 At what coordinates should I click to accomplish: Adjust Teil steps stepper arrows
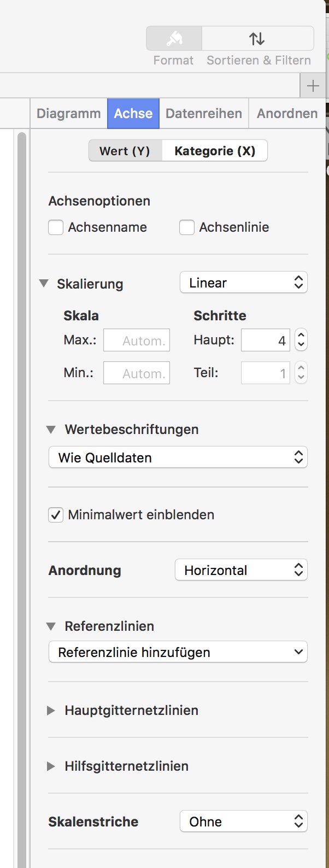click(x=301, y=373)
